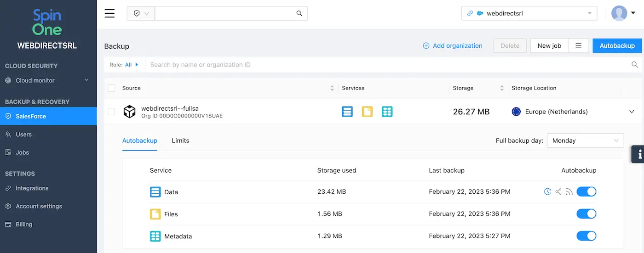Click the blue Data service icon in source row
Image resolution: width=644 pixels, height=253 pixels.
[347, 112]
